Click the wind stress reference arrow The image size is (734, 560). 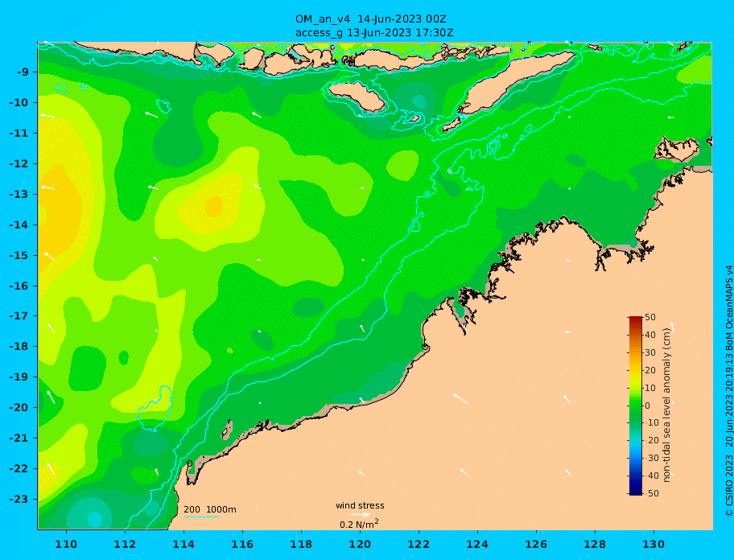point(361,515)
